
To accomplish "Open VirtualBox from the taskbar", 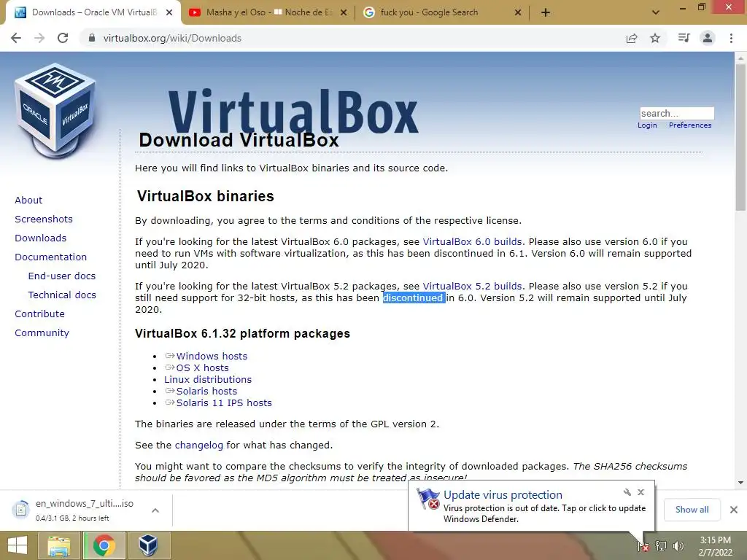I will click(149, 545).
